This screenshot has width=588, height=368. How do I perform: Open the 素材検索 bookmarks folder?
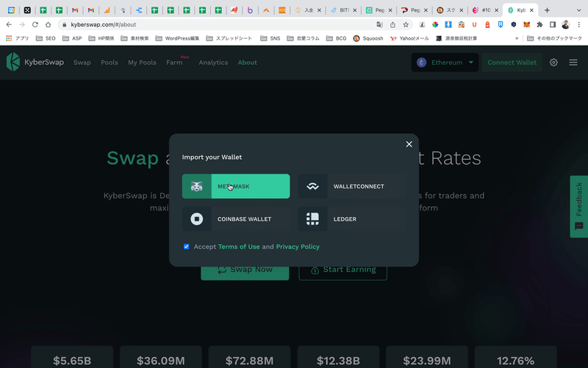(x=135, y=38)
